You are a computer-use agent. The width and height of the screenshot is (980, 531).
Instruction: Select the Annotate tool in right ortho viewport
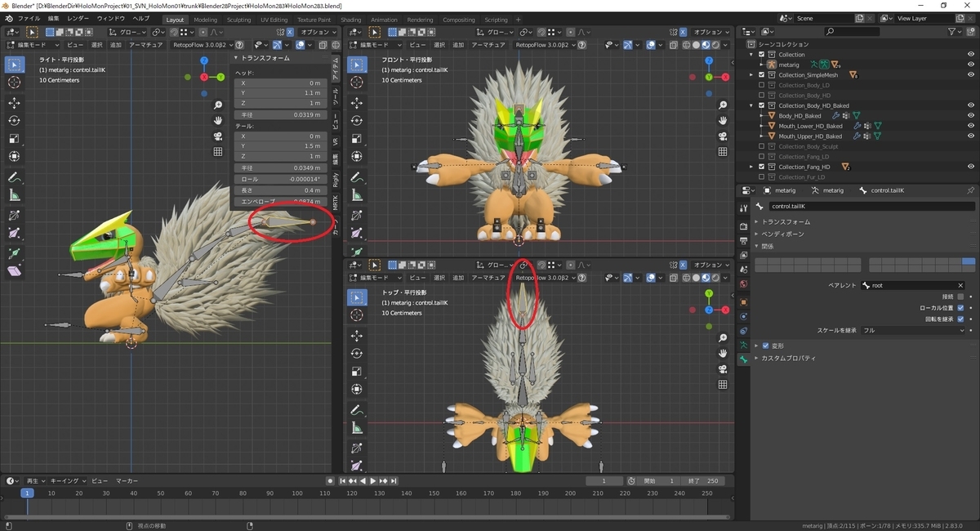(x=14, y=177)
